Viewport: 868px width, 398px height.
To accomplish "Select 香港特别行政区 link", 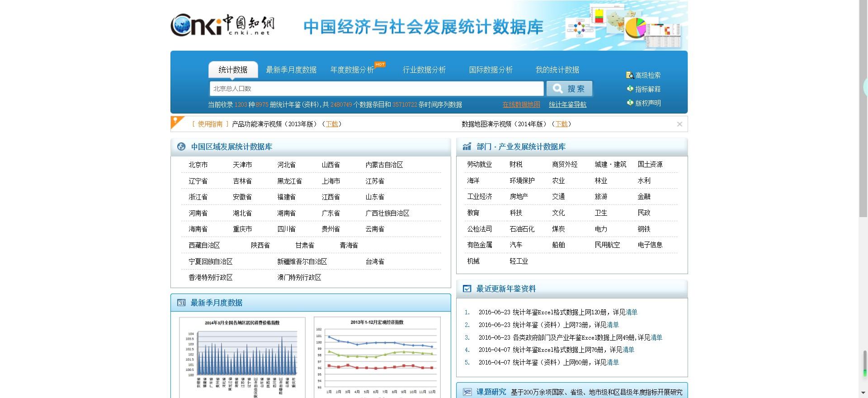I will (x=211, y=277).
